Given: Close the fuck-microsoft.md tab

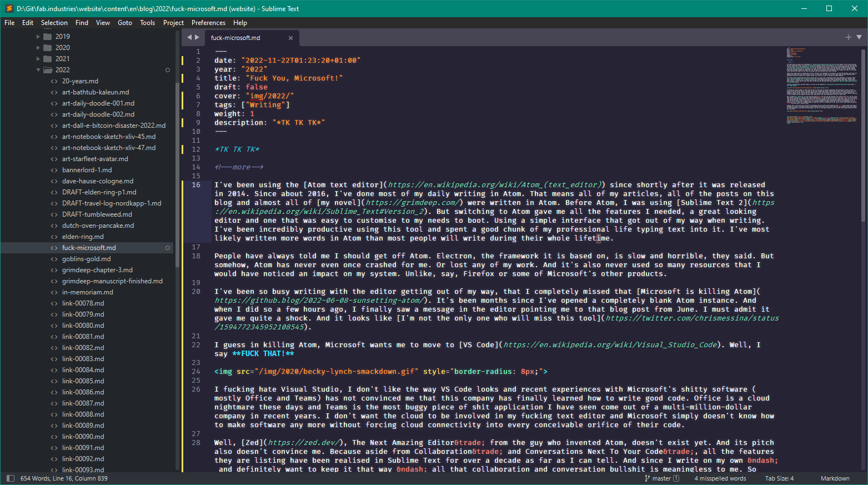Looking at the screenshot, I should [290, 38].
